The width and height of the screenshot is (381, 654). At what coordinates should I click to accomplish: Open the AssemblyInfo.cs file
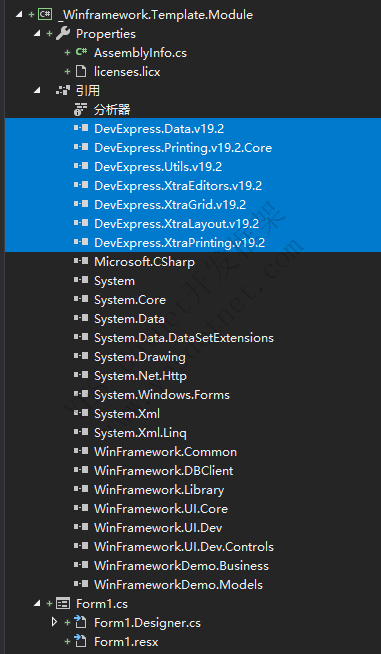coord(140,53)
